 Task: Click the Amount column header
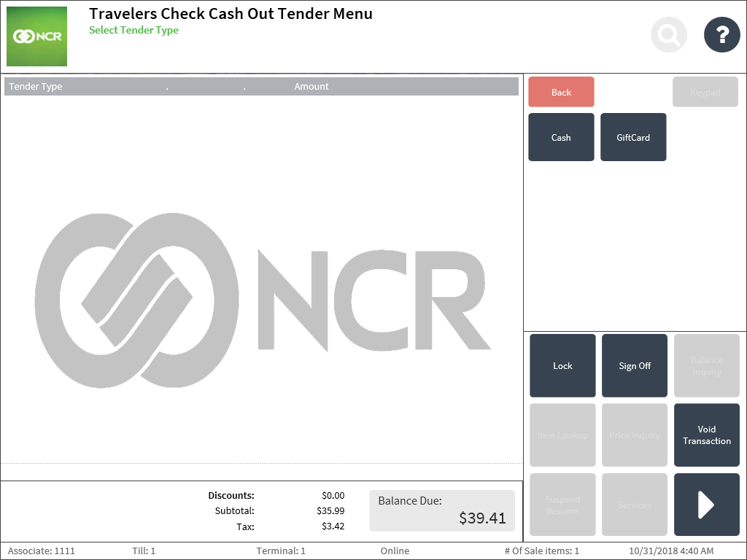311,87
